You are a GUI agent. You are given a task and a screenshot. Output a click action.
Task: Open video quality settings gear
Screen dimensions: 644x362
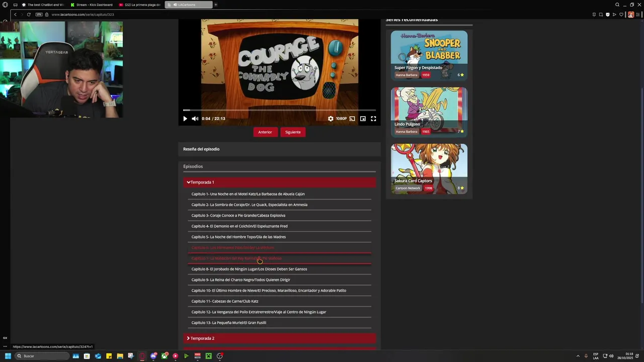[331, 119]
